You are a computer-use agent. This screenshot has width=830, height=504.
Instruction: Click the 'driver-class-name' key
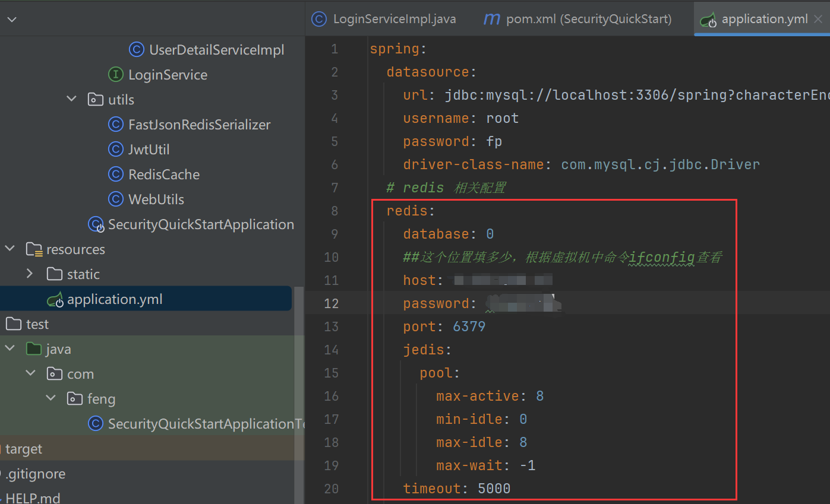click(474, 164)
